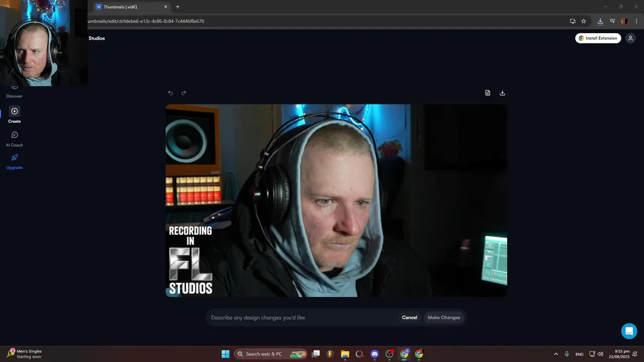Screen dimensions: 644x362
Task: Open the volume control in tray
Action: coord(600,354)
